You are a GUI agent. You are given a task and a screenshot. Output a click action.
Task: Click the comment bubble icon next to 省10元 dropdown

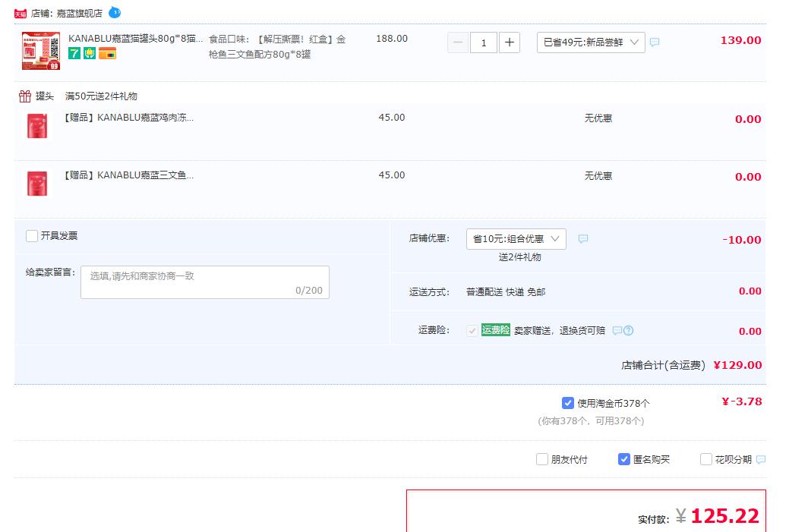coord(583,239)
